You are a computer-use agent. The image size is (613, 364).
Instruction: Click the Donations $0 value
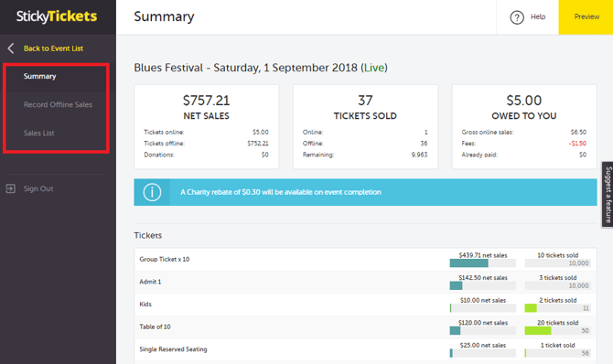point(265,155)
